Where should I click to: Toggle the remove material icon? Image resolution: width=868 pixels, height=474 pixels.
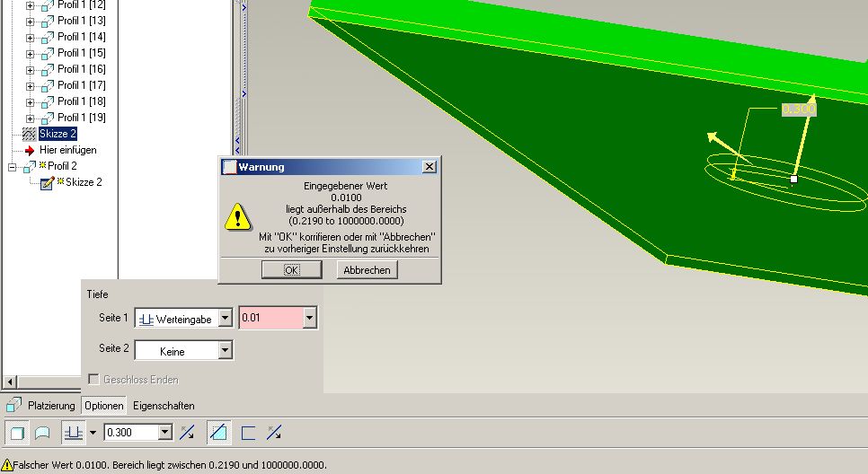coord(218,433)
